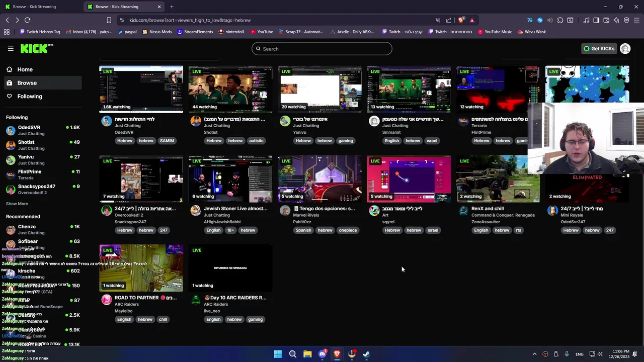The height and width of the screenshot is (362, 644).
Task: Open the browser extensions puzzle icon
Action: click(x=560, y=20)
